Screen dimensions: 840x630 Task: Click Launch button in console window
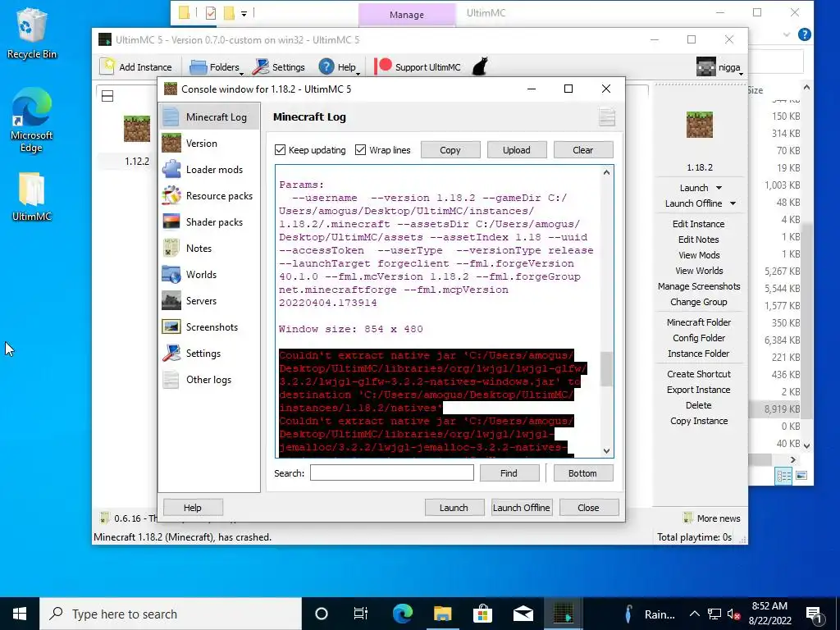coord(454,507)
